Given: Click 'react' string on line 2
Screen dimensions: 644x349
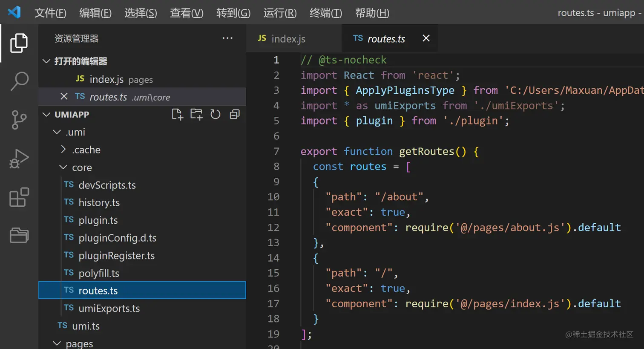Looking at the screenshot, I should (x=433, y=75).
